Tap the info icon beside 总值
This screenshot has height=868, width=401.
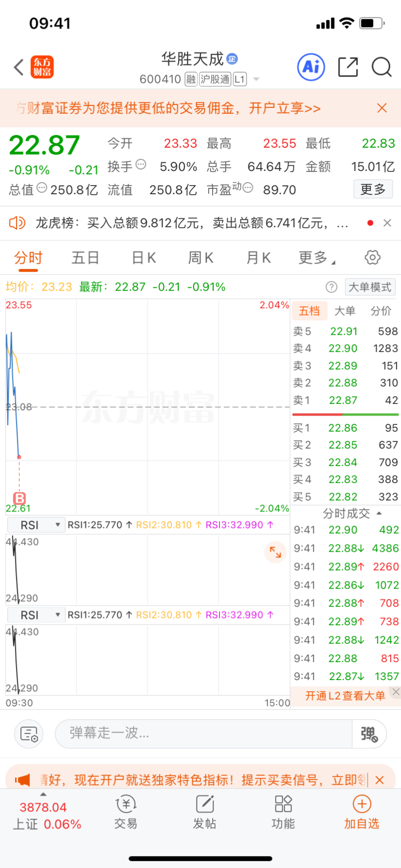(42, 187)
